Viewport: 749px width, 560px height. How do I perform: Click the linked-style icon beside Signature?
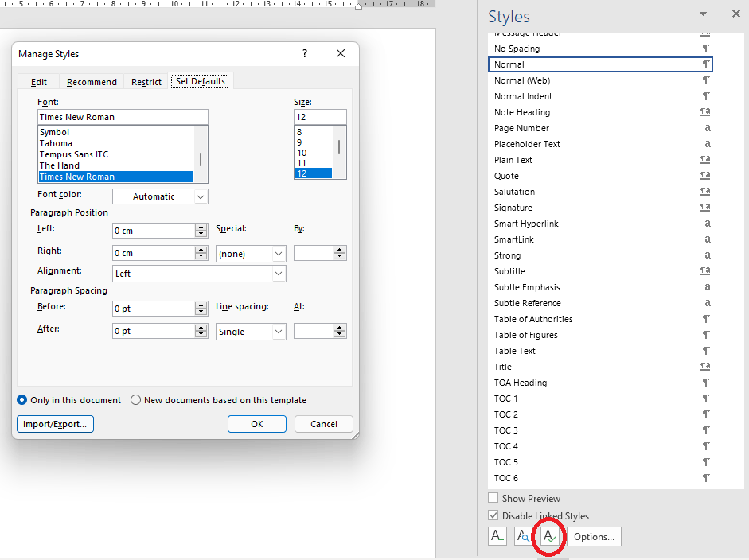pyautogui.click(x=705, y=207)
